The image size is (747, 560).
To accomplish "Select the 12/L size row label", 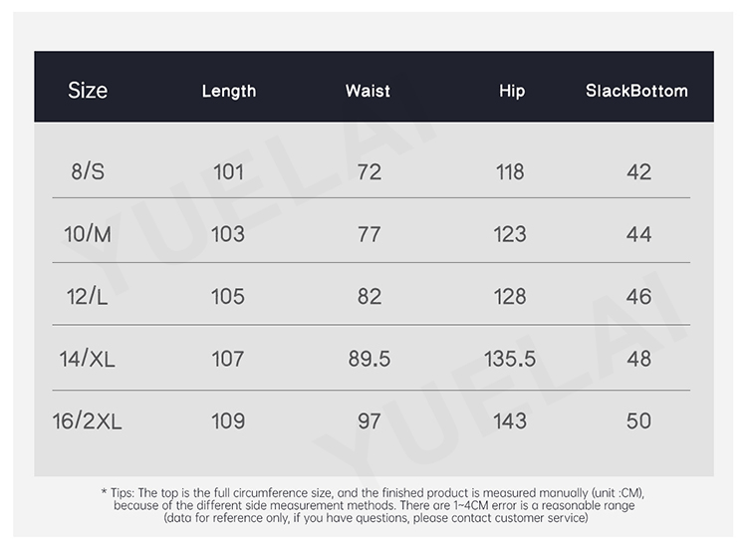I will click(x=88, y=296).
